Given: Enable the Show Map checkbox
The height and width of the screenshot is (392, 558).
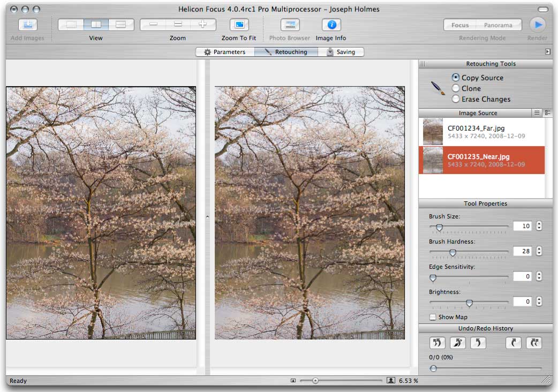Looking at the screenshot, I should [433, 317].
